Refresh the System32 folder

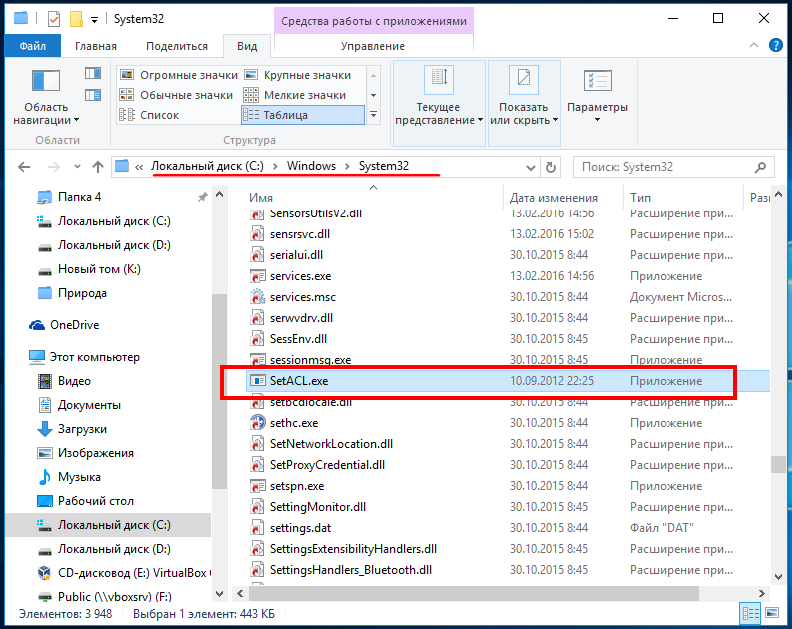pyautogui.click(x=551, y=167)
